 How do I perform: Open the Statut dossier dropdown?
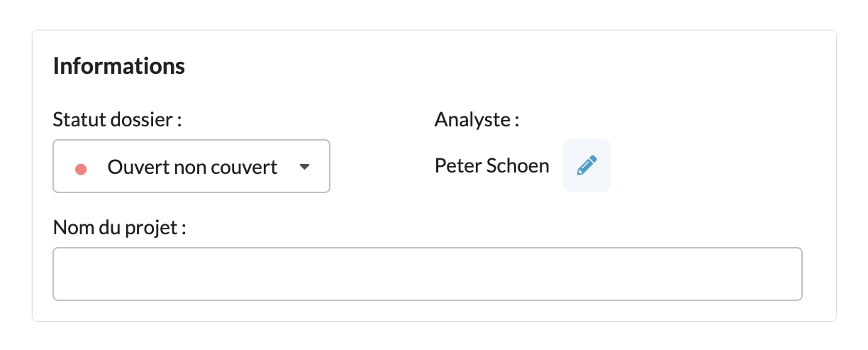(191, 167)
